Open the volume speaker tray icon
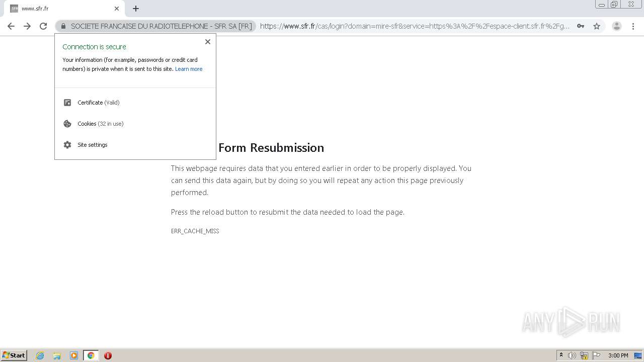The height and width of the screenshot is (362, 644). point(572,355)
